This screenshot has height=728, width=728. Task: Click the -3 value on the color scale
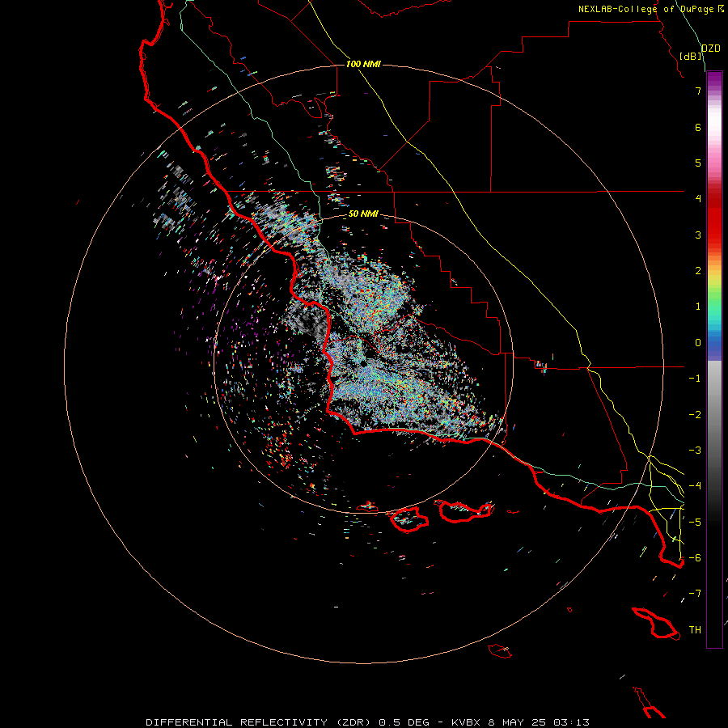pos(695,451)
